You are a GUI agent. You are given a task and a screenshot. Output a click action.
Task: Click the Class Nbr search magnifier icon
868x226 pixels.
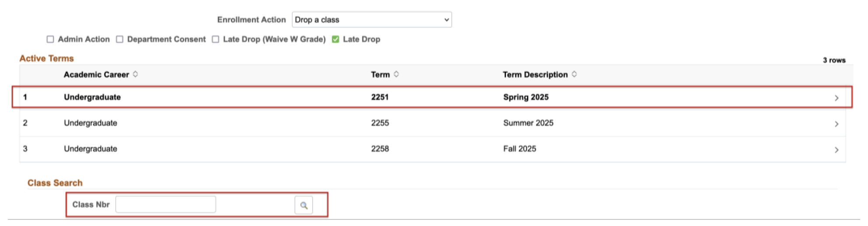303,205
